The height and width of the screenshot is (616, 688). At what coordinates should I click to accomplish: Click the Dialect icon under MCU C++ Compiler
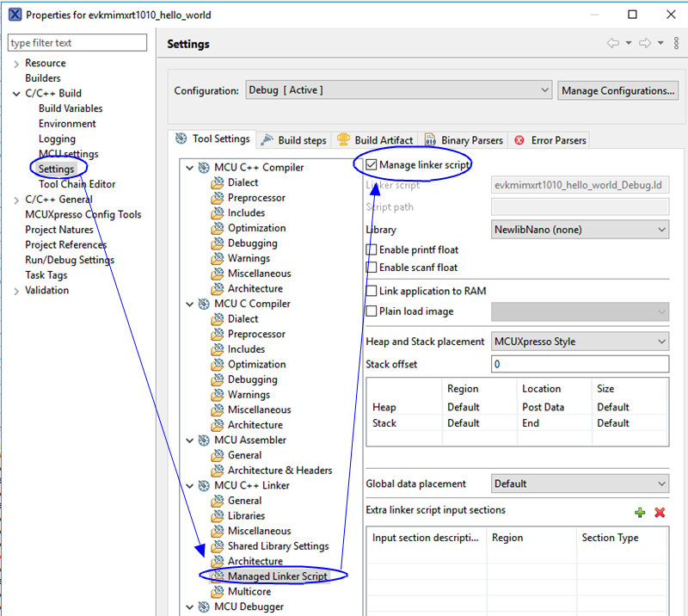click(218, 182)
